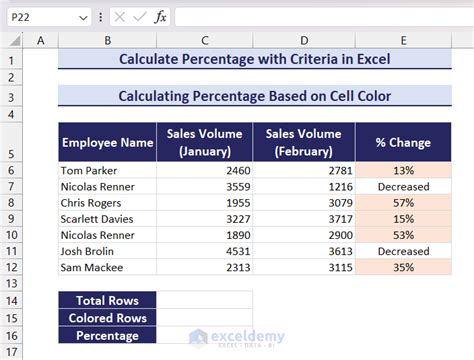Select column A header
The image size is (474, 360).
point(41,41)
